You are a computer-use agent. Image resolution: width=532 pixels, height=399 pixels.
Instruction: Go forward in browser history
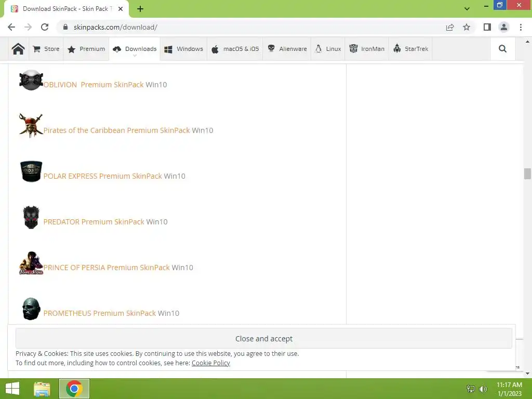(28, 27)
